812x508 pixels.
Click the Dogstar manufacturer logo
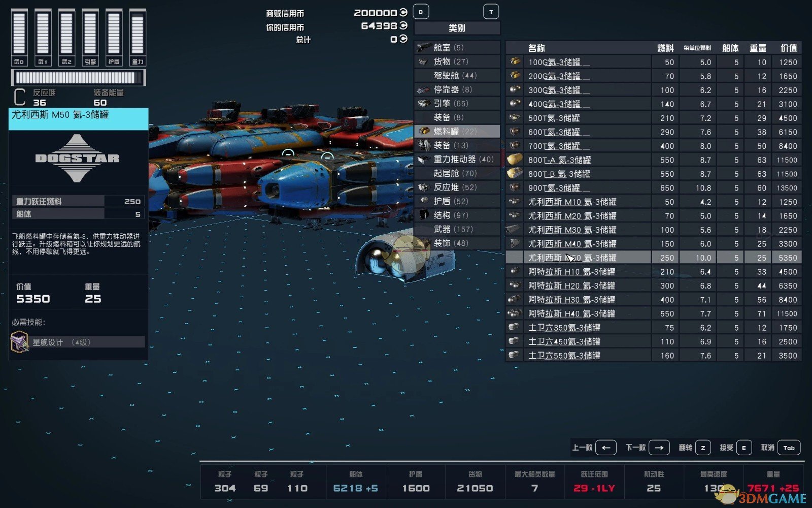(x=77, y=158)
